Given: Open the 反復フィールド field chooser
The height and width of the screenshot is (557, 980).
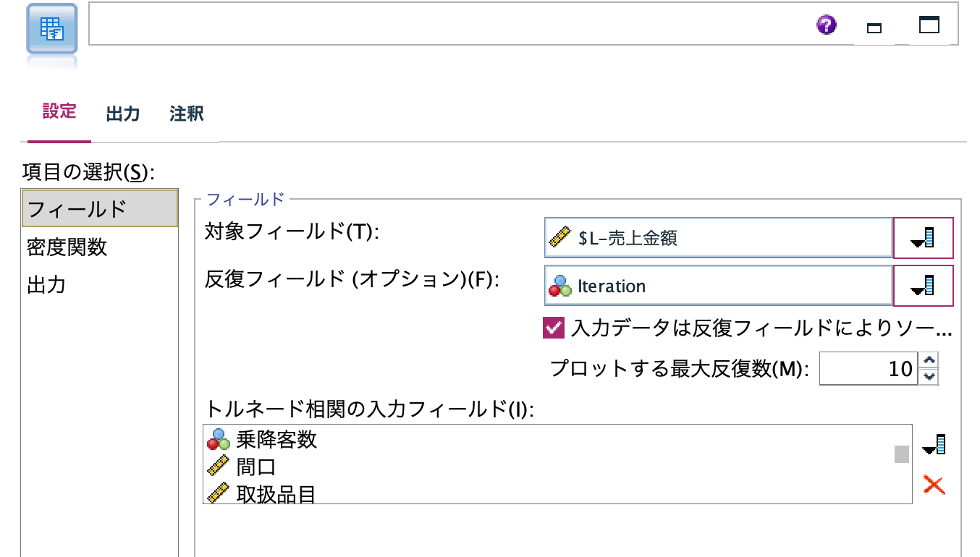Looking at the screenshot, I should [924, 286].
